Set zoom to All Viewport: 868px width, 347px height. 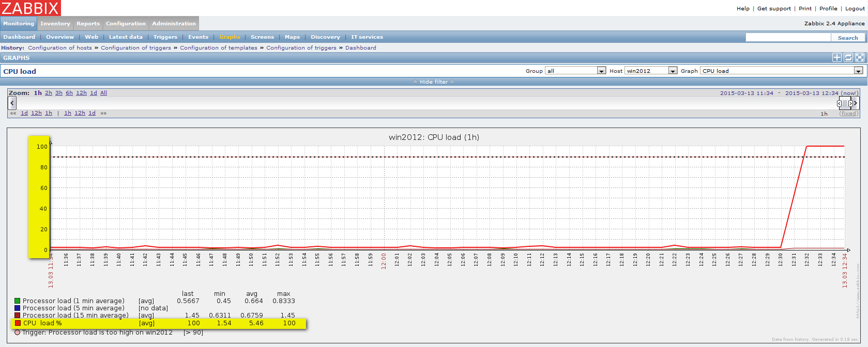pyautogui.click(x=103, y=93)
